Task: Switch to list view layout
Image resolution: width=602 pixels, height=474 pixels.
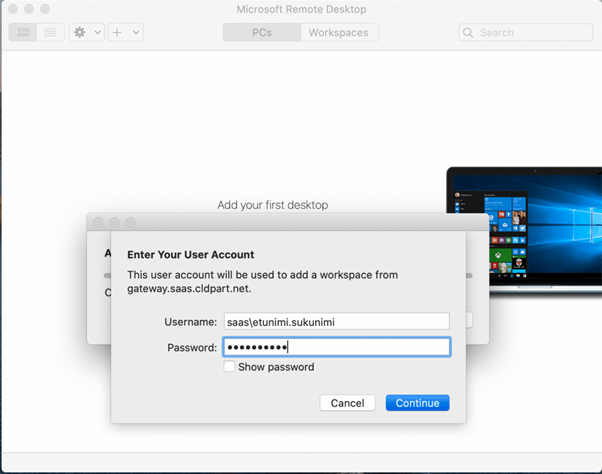Action: point(50,32)
